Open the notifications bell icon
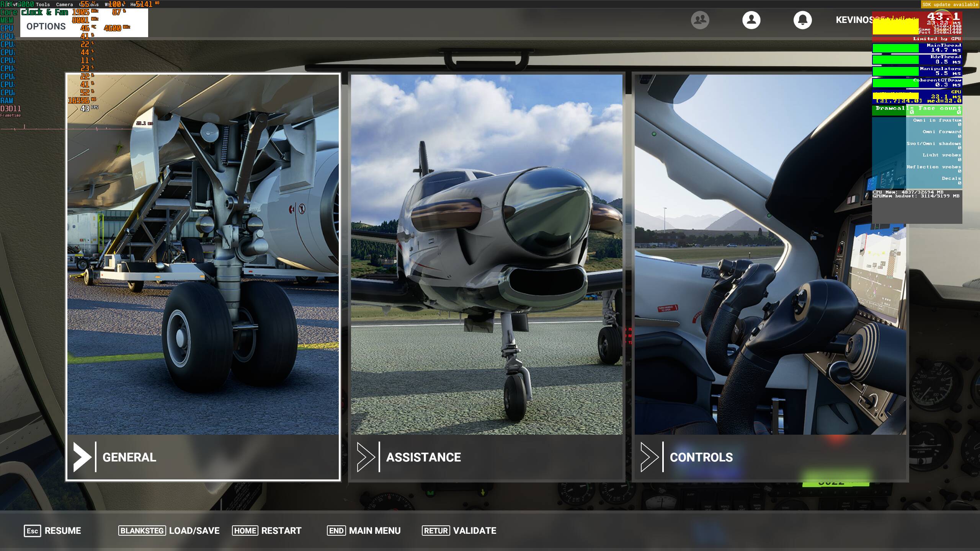Image resolution: width=980 pixels, height=551 pixels. click(802, 20)
